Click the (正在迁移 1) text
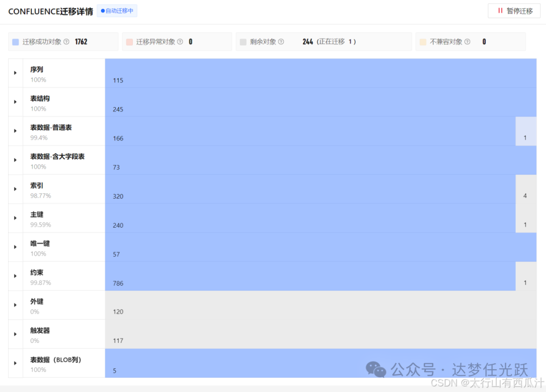Screen dimensions: 546x392 point(336,42)
